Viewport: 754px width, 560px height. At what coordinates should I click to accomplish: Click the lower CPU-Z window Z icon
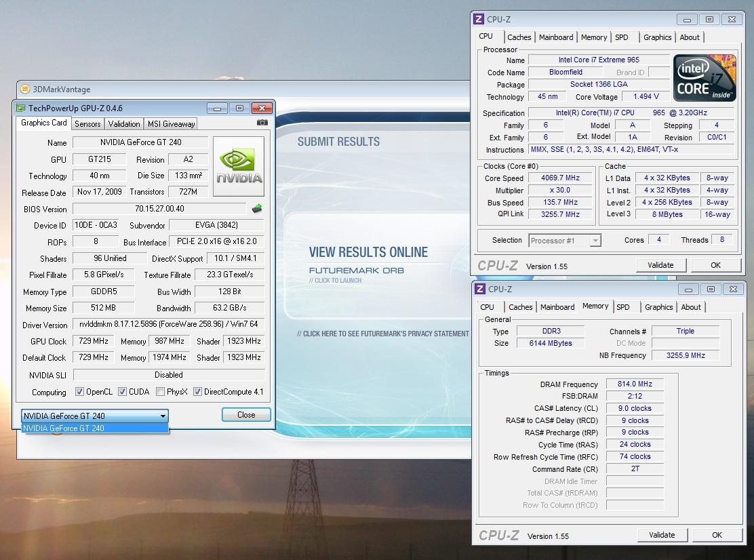tap(480, 289)
